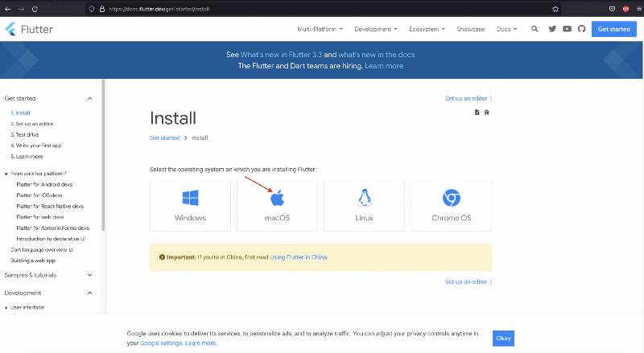Open Flutter's YouTube icon link
The width and height of the screenshot is (644, 353).
click(x=567, y=29)
